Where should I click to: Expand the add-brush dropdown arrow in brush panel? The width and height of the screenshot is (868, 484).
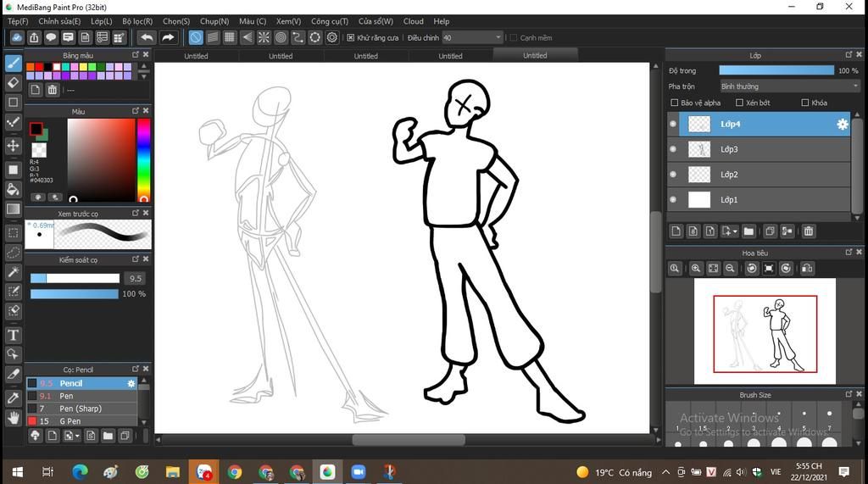(77, 436)
